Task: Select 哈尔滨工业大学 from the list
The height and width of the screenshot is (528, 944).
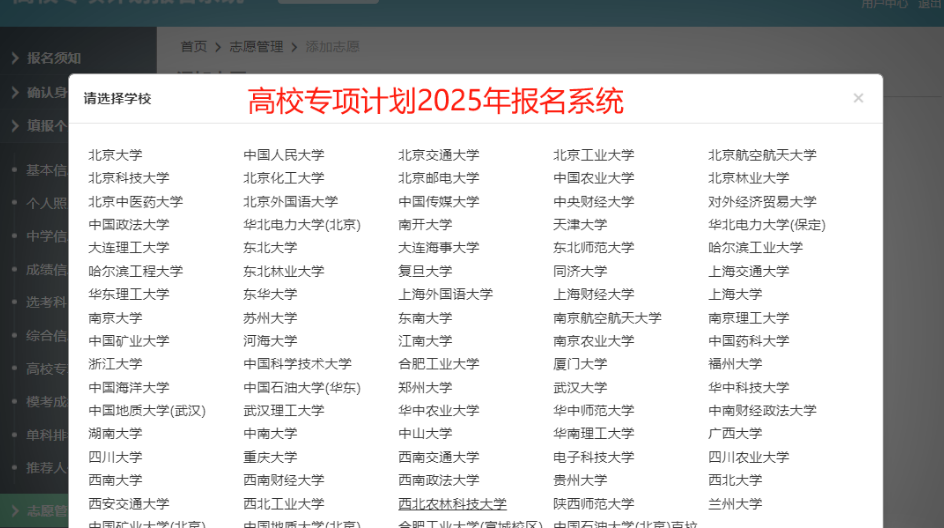Action: coord(755,248)
